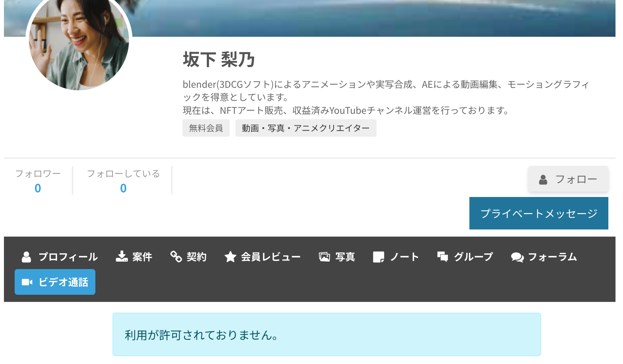The height and width of the screenshot is (364, 623).
Task: Open the フォーラム tab
Action: point(544,257)
